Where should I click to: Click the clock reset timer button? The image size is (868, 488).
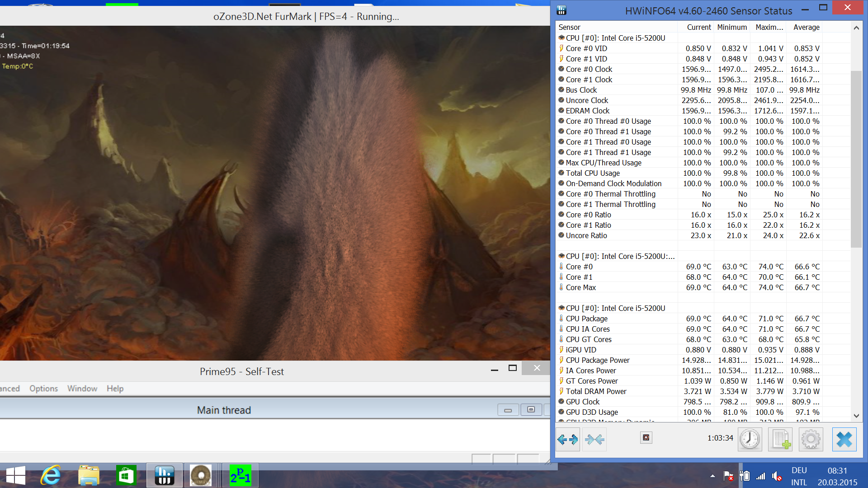(x=750, y=439)
